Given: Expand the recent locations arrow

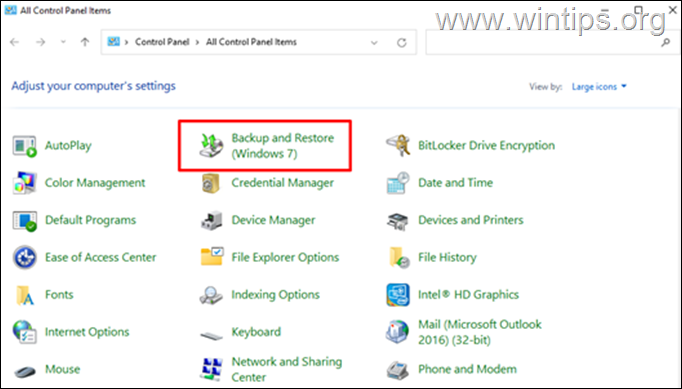Looking at the screenshot, I should (x=63, y=42).
